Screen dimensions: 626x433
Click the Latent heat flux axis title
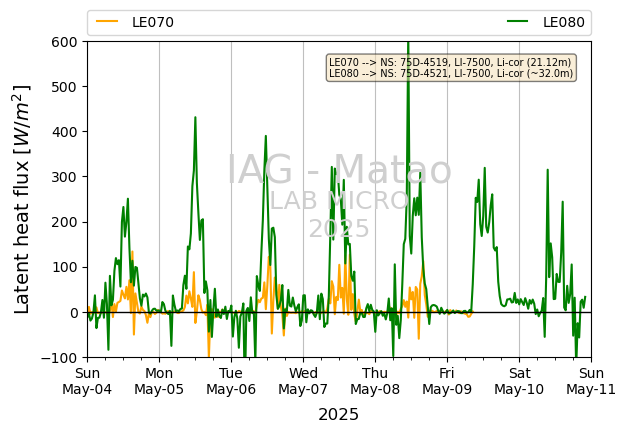click(x=22, y=199)
